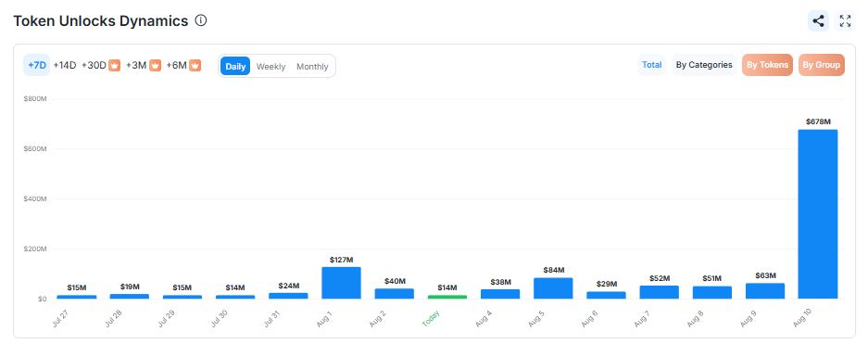
Task: Select the +7D time range
Action: [x=36, y=65]
